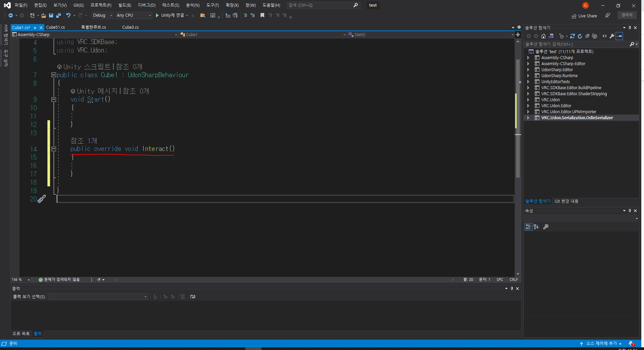Click the Navigate Backward arrow in toolbar
The image size is (644, 350).
tap(11, 15)
